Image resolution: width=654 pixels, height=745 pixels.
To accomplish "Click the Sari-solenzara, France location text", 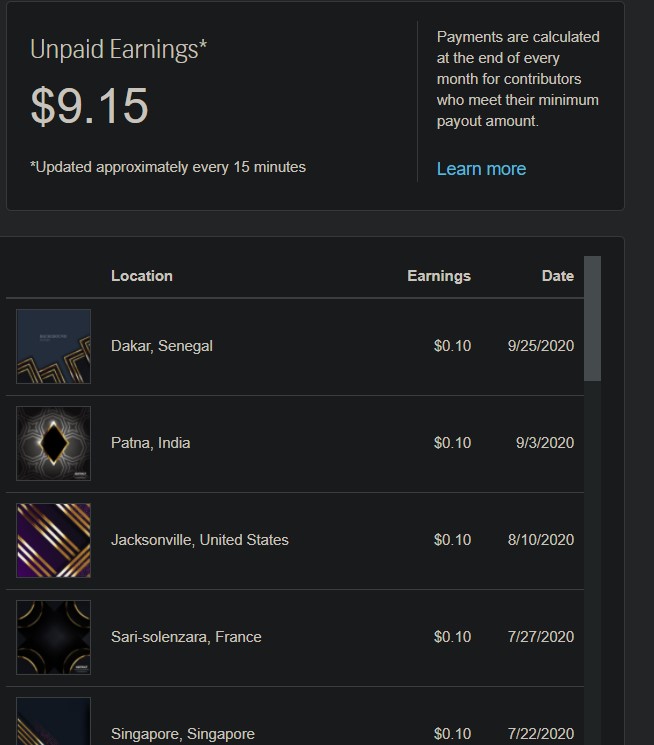I will coord(186,637).
